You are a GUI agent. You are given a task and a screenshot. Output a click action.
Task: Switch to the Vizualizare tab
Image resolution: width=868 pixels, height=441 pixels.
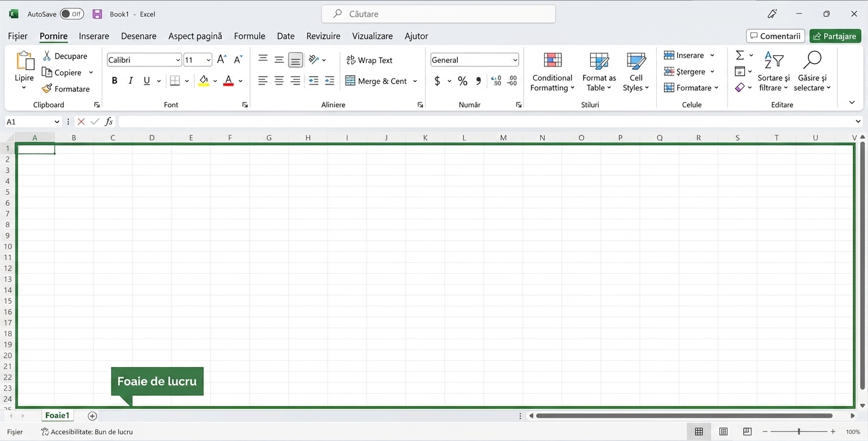pos(373,36)
